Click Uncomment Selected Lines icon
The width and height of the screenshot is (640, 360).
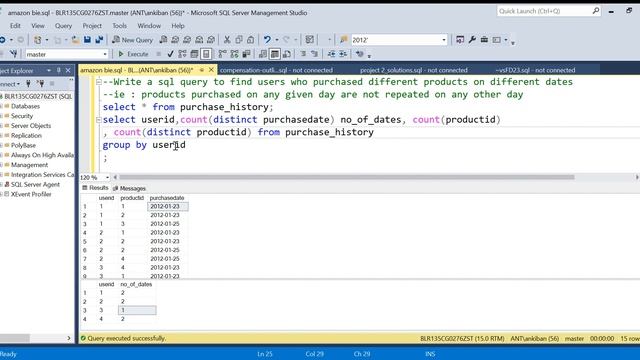point(314,54)
